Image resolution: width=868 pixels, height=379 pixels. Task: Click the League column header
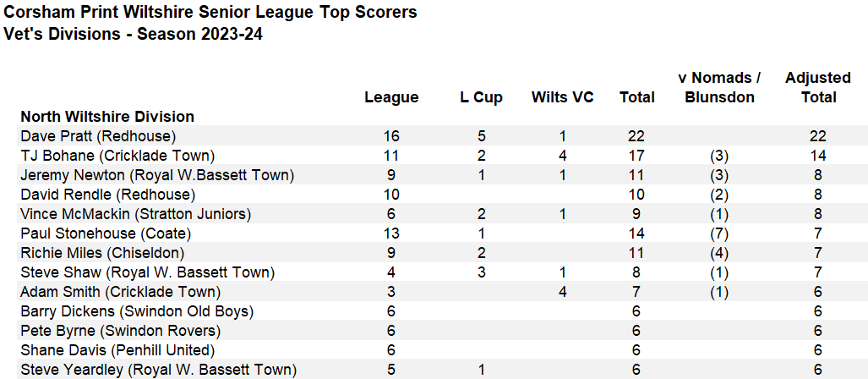point(391,97)
